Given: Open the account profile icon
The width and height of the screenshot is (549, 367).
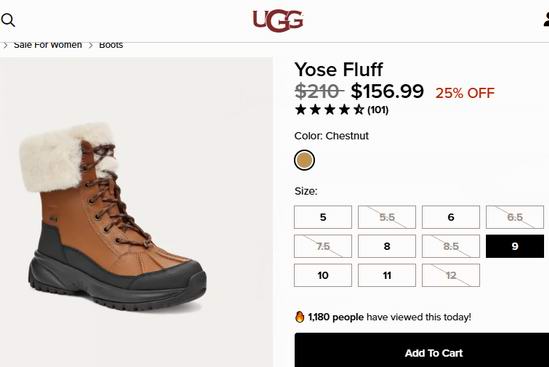Looking at the screenshot, I should click(x=546, y=19).
